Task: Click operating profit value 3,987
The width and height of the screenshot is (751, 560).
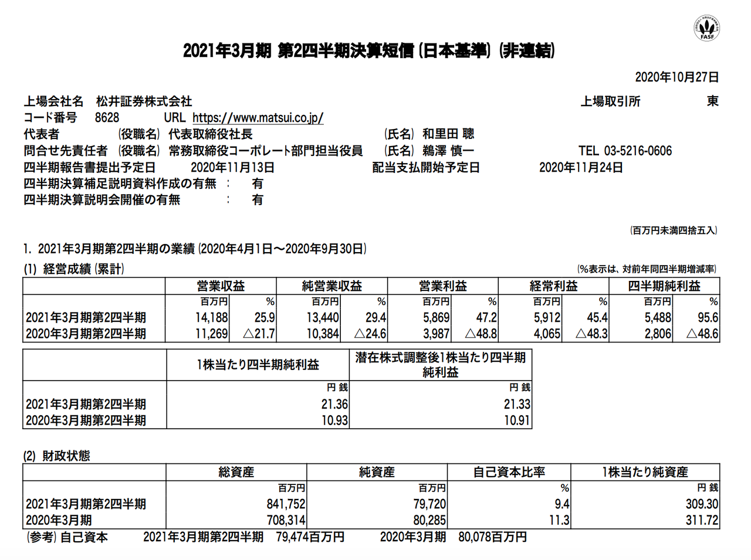Action: coord(437,334)
